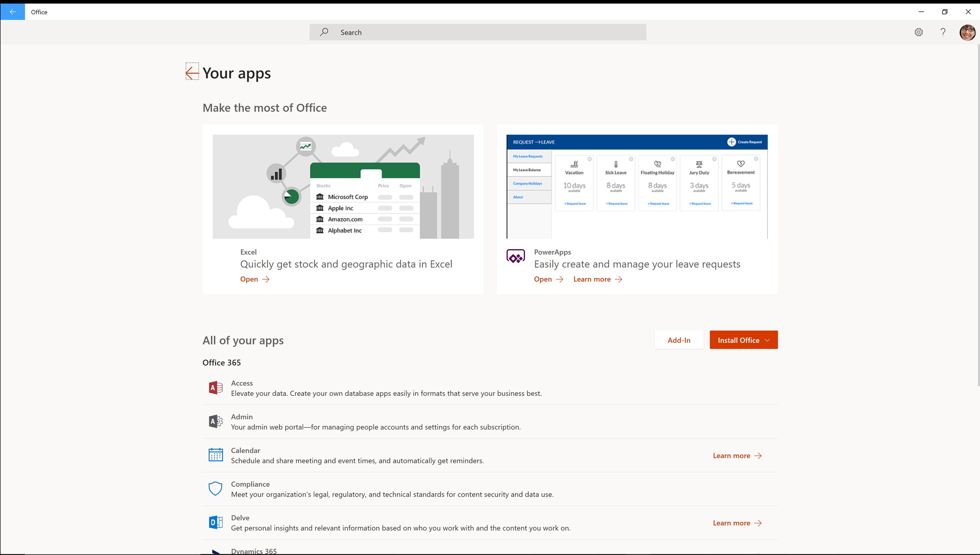
Task: Open the settings gear icon
Action: point(919,32)
